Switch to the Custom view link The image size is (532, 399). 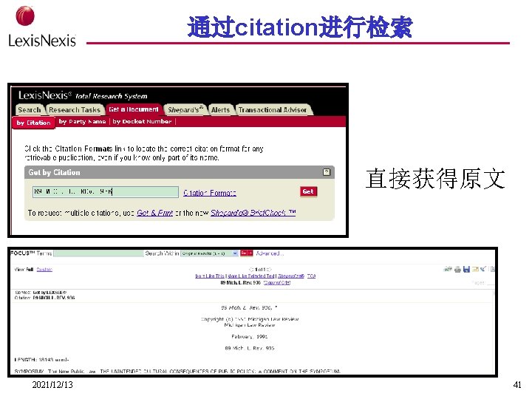coord(44,270)
